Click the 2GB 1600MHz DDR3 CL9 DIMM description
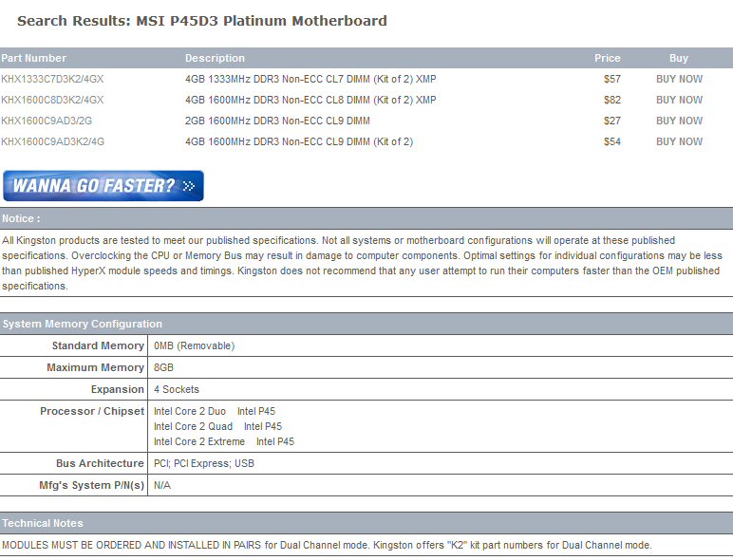The width and height of the screenshot is (733, 560). point(277,121)
